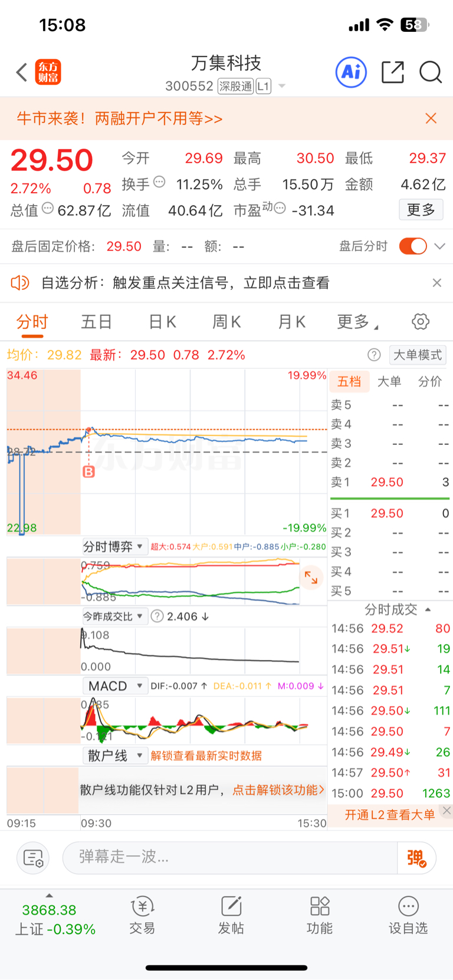This screenshot has width=453, height=980.
Task: Tap the 14:57 29.50 31 trade row
Action: click(390, 773)
